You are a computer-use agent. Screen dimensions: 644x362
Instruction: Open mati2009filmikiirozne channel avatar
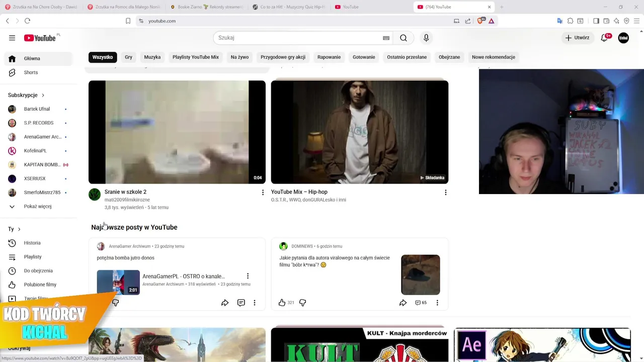coord(95,195)
